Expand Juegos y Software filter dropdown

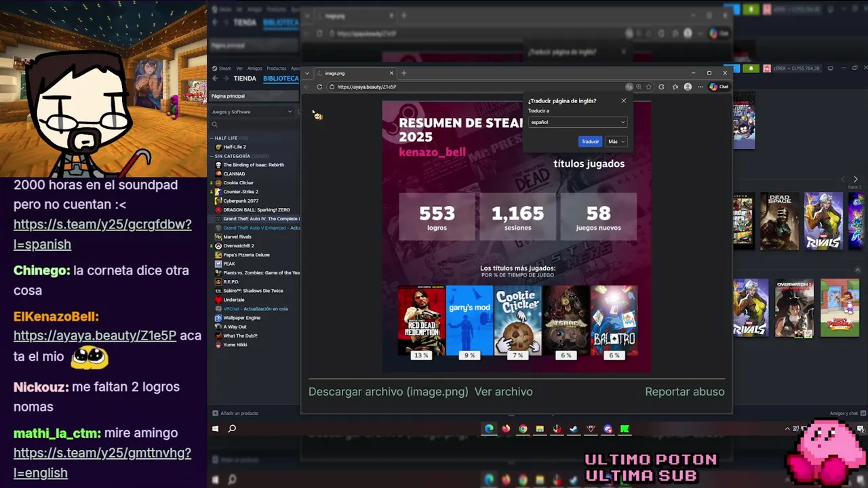(252, 112)
